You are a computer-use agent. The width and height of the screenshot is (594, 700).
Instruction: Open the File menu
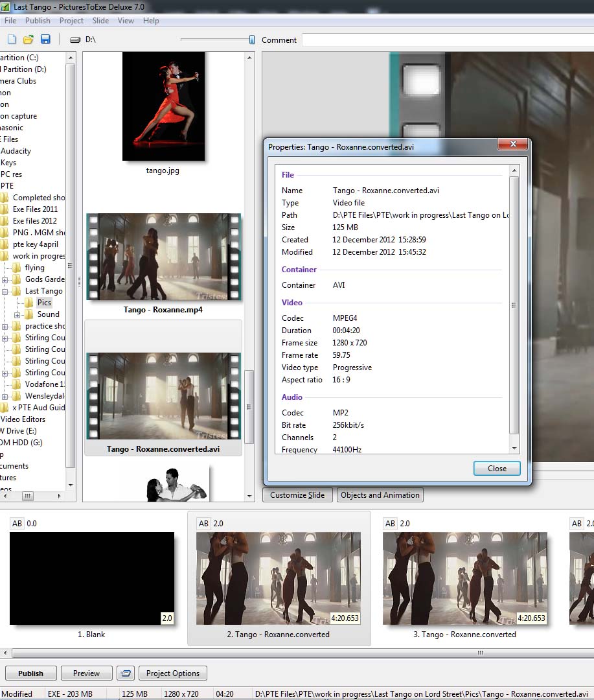10,21
